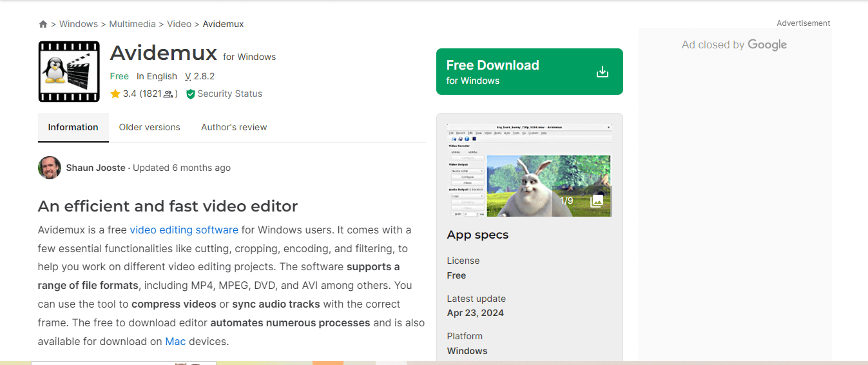Click the yellow star rating icon
The width and height of the screenshot is (868, 365).
pyautogui.click(x=115, y=94)
